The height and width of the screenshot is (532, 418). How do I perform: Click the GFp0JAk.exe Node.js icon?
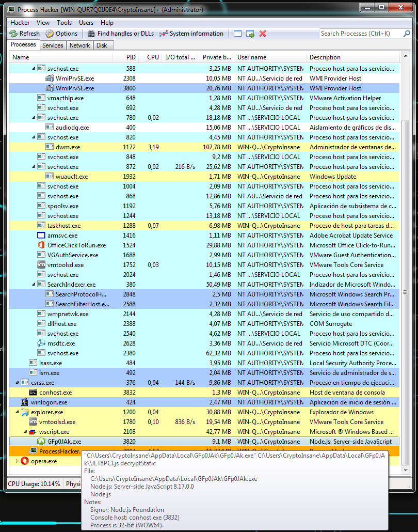point(41,442)
